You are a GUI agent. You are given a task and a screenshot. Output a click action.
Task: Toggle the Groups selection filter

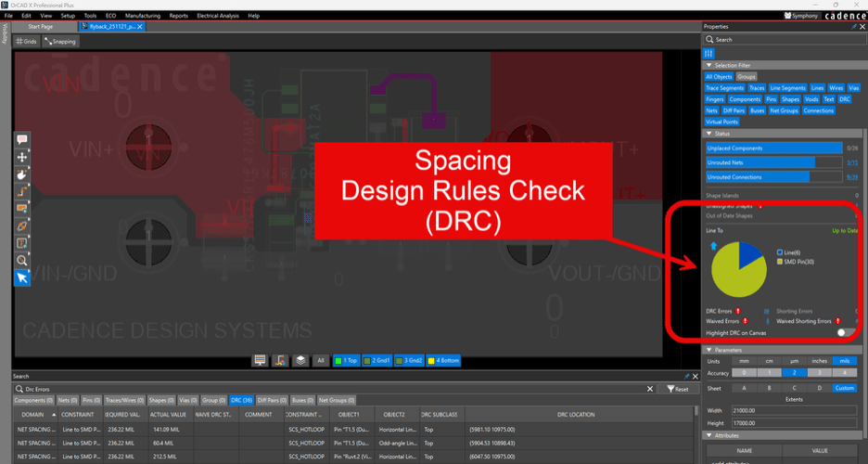[746, 76]
